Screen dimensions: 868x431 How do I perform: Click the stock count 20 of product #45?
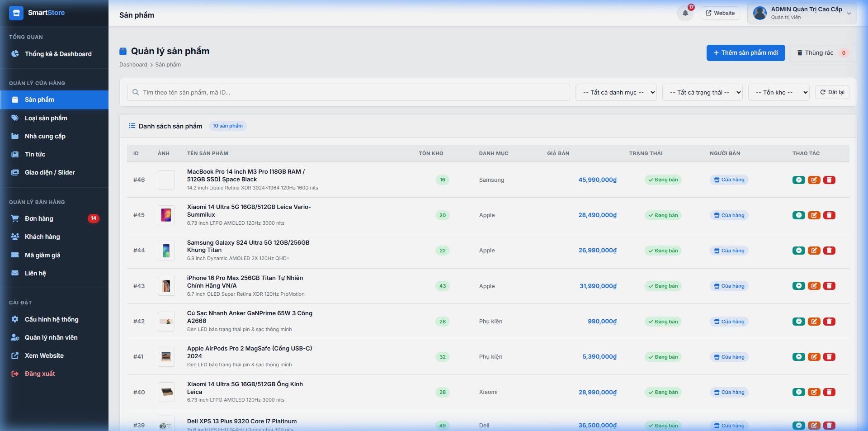coord(443,215)
